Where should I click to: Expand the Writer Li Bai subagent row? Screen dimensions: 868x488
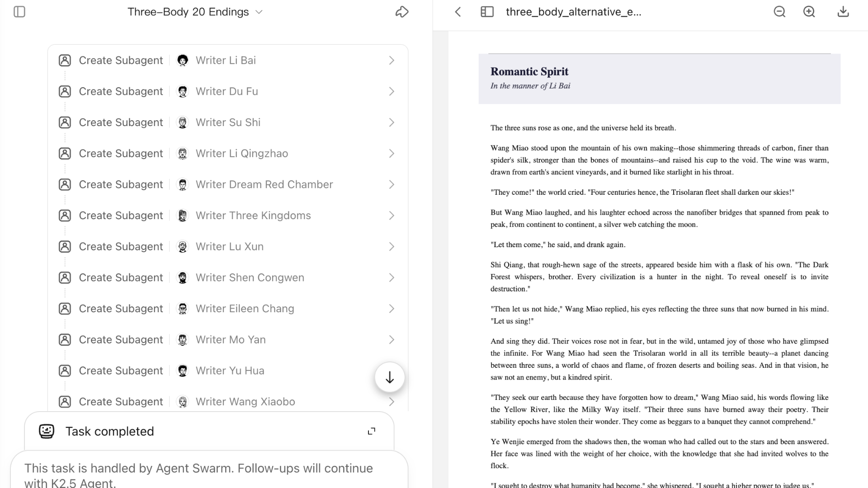coord(392,61)
